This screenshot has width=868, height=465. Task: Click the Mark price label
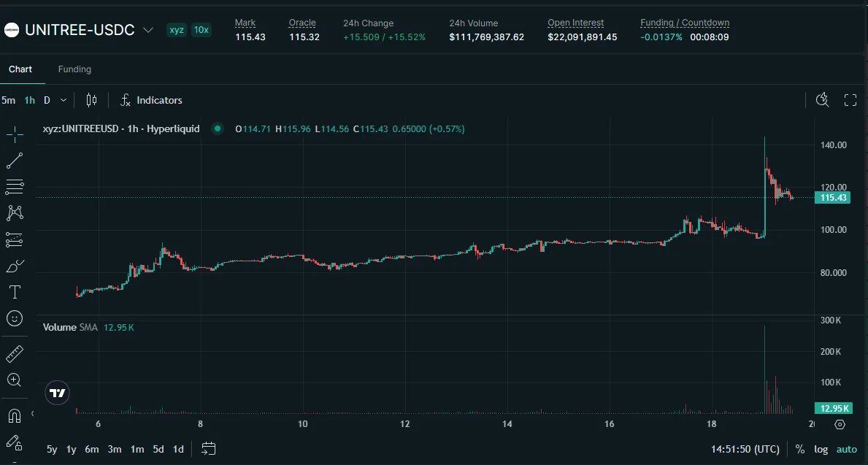coord(245,23)
